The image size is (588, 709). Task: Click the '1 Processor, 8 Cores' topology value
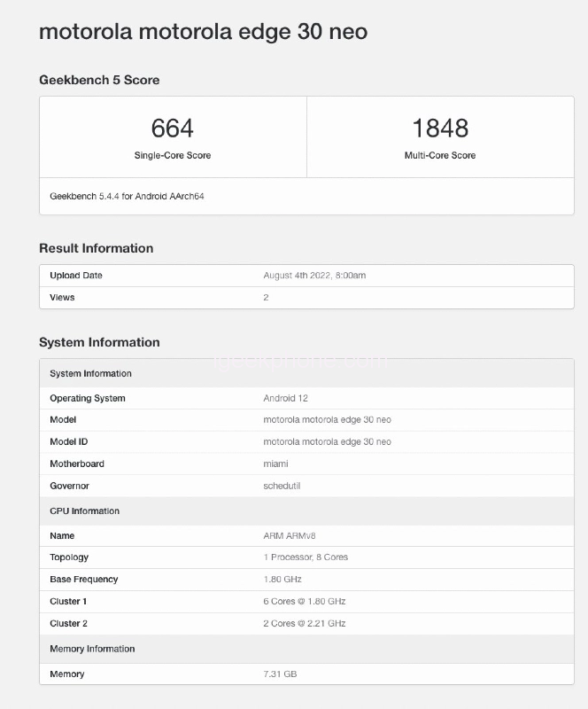point(306,557)
